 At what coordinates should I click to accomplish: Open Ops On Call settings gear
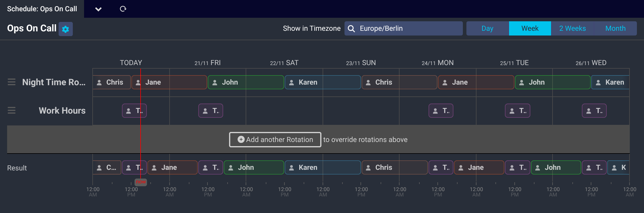pyautogui.click(x=65, y=29)
